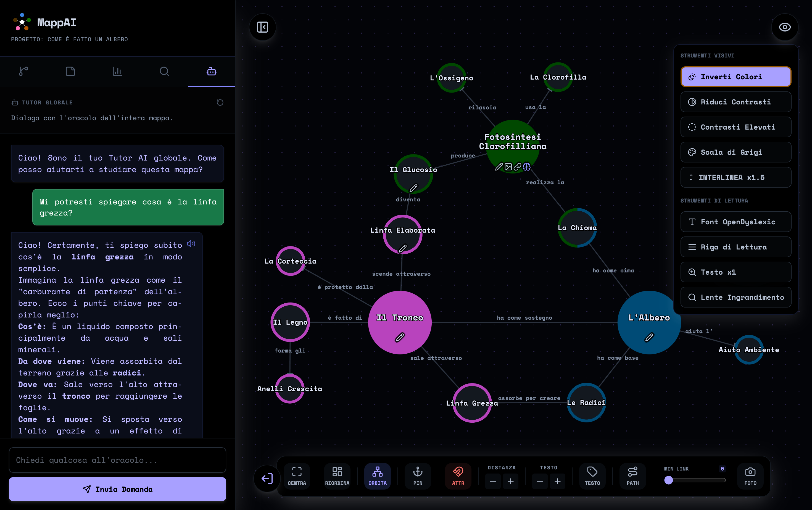
Task: Click the Riordina layout icon
Action: [x=337, y=476]
